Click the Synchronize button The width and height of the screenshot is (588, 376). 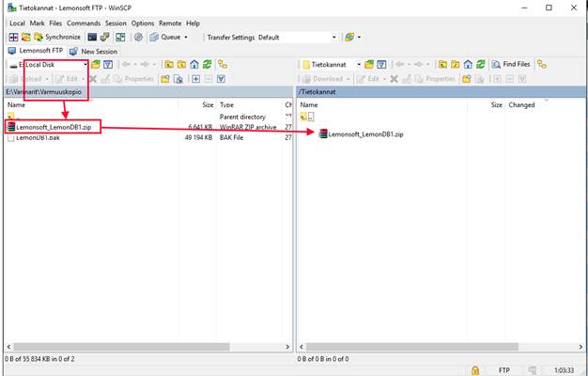[57, 38]
